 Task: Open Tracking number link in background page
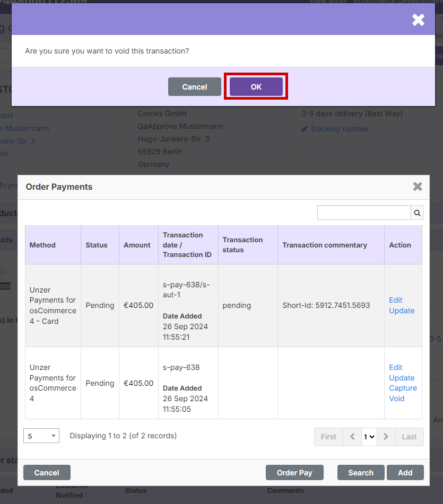(340, 129)
